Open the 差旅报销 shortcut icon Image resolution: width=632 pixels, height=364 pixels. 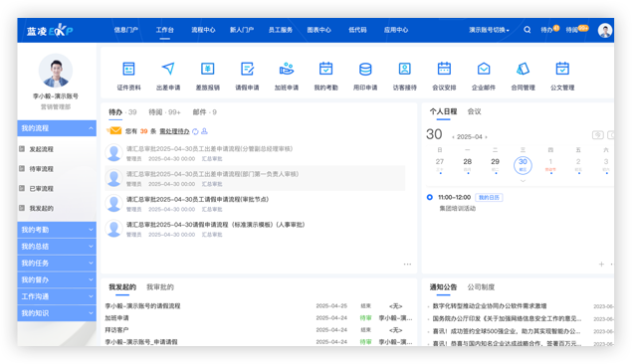[x=208, y=69]
